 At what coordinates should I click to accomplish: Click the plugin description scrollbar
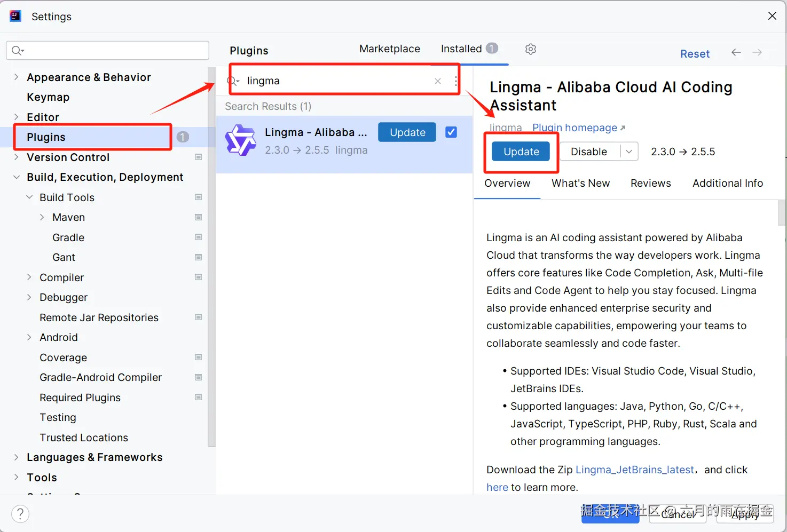782,213
